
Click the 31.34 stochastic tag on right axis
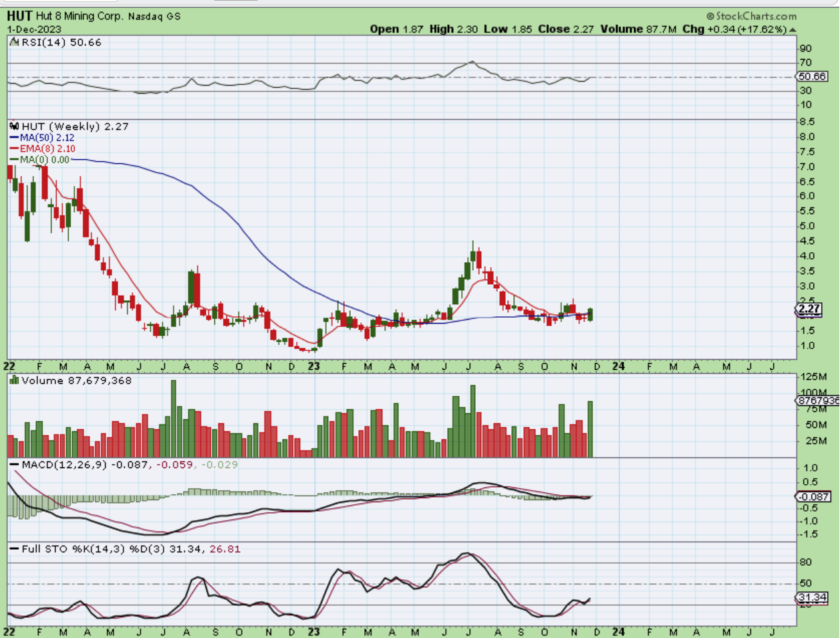coord(812,597)
